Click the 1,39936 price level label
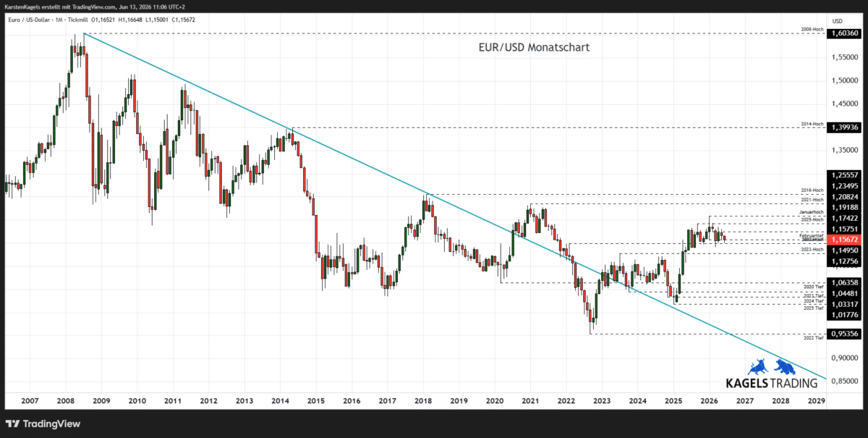 point(845,127)
